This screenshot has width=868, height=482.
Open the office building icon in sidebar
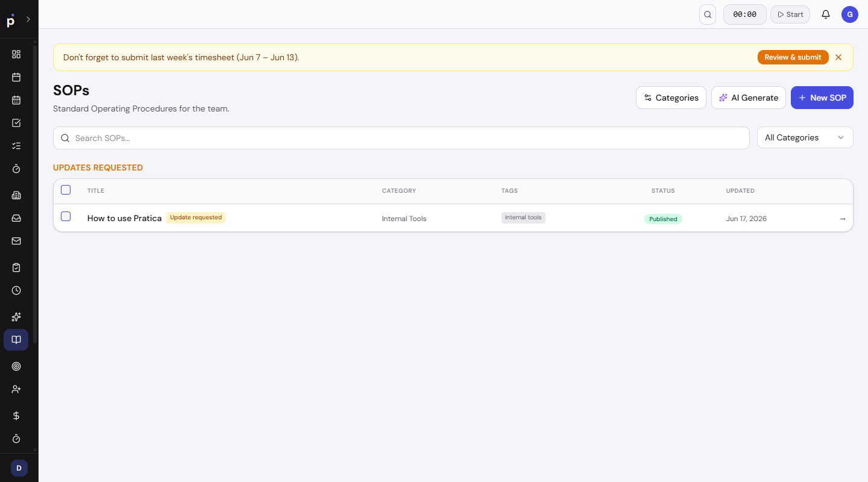pyautogui.click(x=16, y=195)
